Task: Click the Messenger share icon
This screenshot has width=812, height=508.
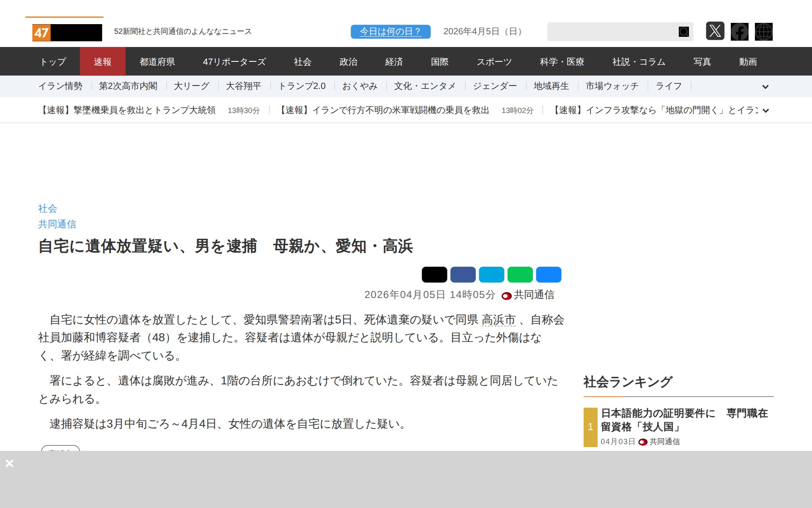Action: pos(549,274)
